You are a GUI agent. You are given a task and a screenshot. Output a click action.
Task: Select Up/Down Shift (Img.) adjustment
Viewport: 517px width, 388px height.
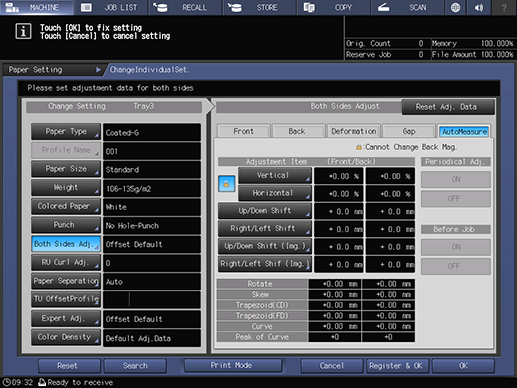265,246
